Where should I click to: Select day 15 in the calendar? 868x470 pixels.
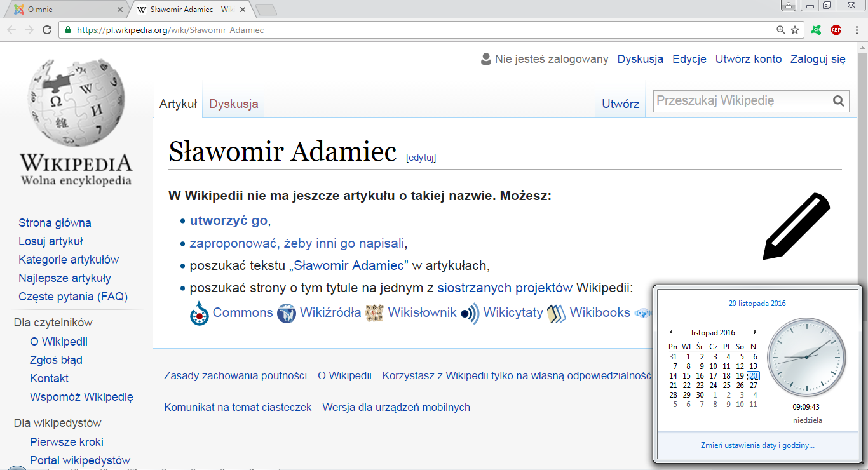[686, 376]
